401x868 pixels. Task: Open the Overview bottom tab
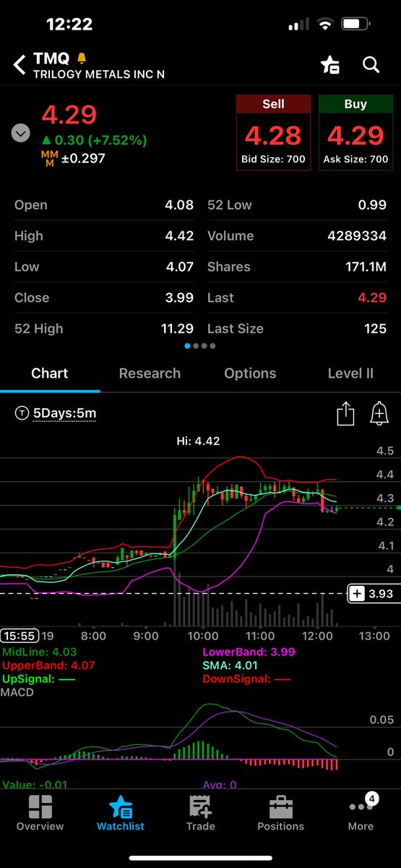tap(40, 814)
